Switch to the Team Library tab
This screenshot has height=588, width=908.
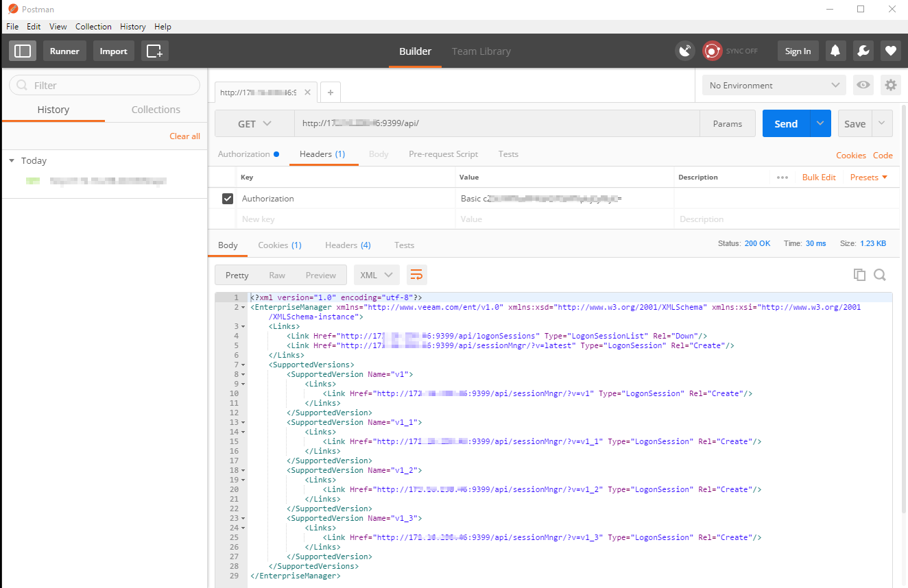(481, 51)
